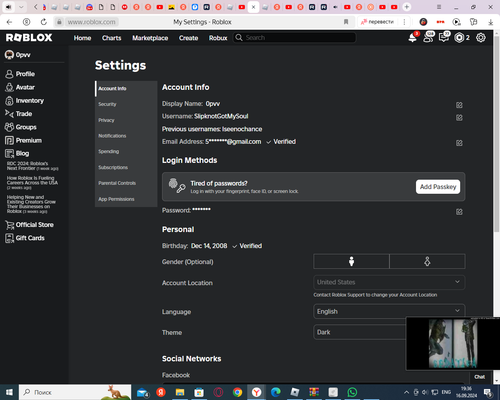Switch to the Subscriptions settings tab
The image size is (500, 400).
click(x=126, y=167)
